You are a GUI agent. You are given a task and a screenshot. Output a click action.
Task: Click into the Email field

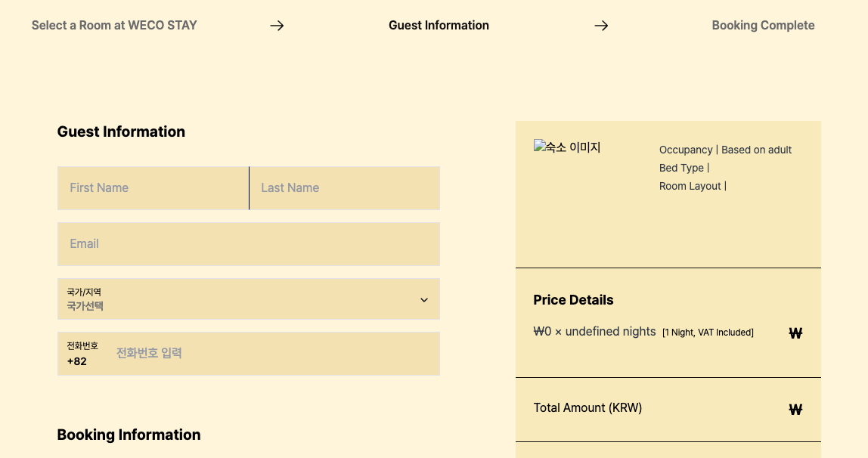[x=249, y=244]
